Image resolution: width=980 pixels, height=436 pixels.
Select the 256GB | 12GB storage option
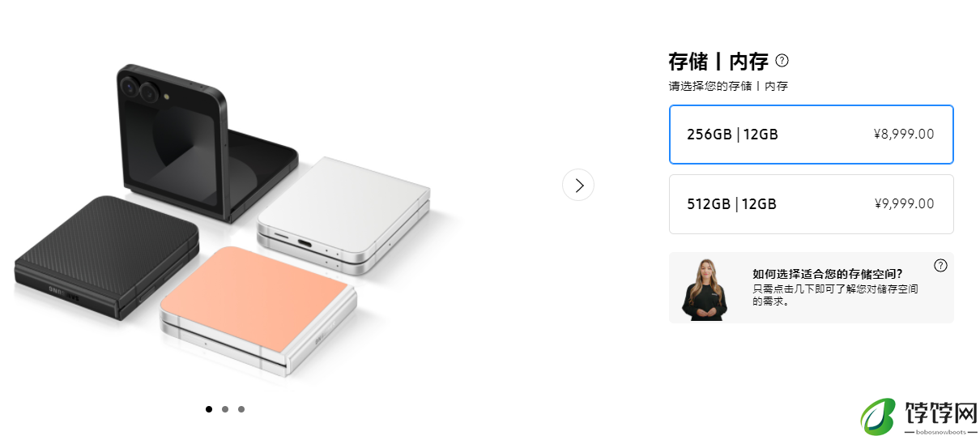(811, 135)
